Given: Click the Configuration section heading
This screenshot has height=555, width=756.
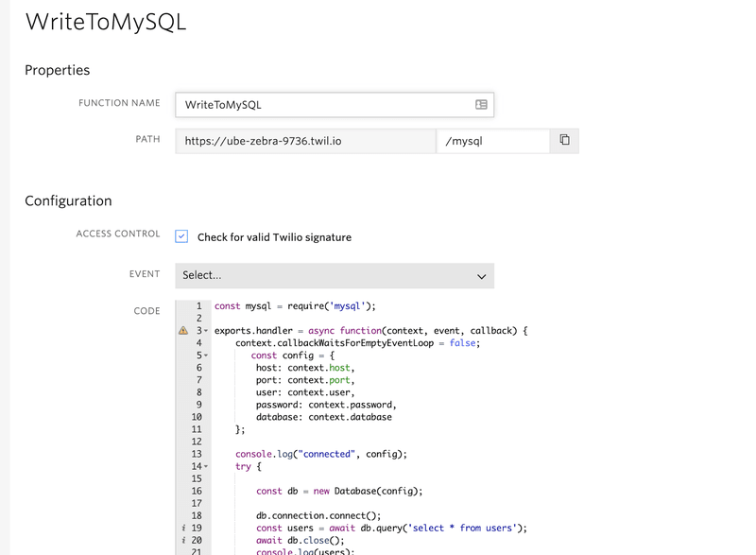Looking at the screenshot, I should (x=68, y=200).
